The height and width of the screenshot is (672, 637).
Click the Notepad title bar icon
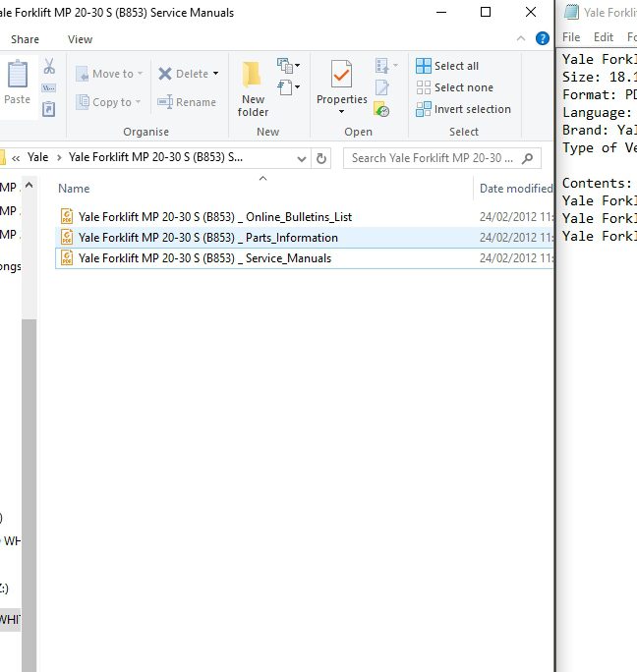point(571,12)
